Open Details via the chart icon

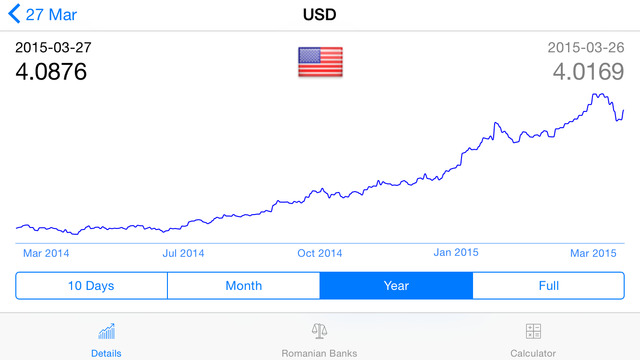(107, 331)
